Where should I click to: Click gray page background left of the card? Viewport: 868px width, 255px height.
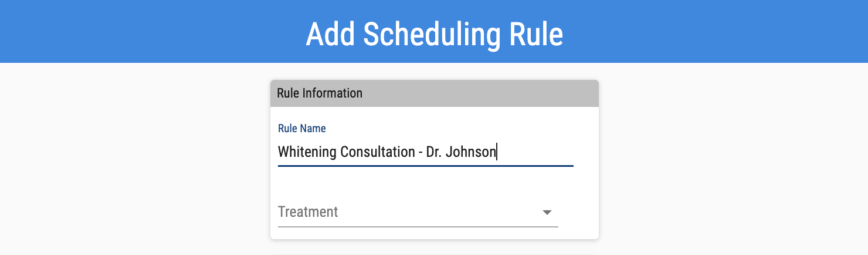point(135,165)
